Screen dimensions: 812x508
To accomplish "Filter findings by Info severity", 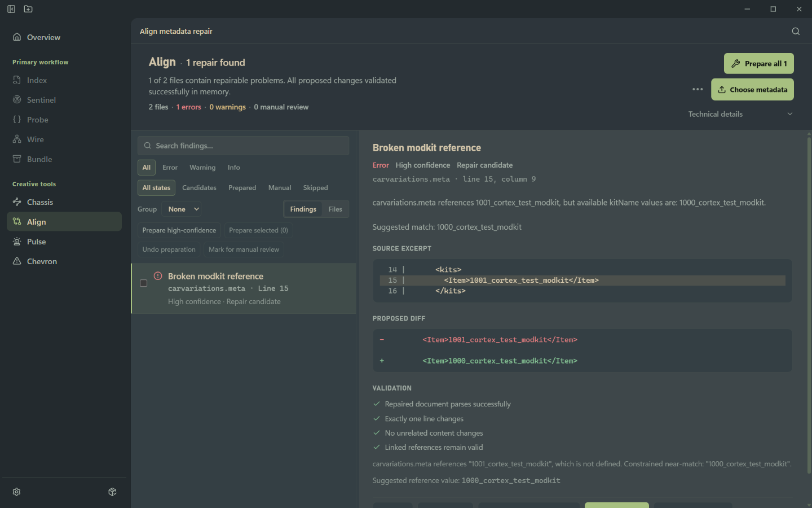I will point(234,168).
